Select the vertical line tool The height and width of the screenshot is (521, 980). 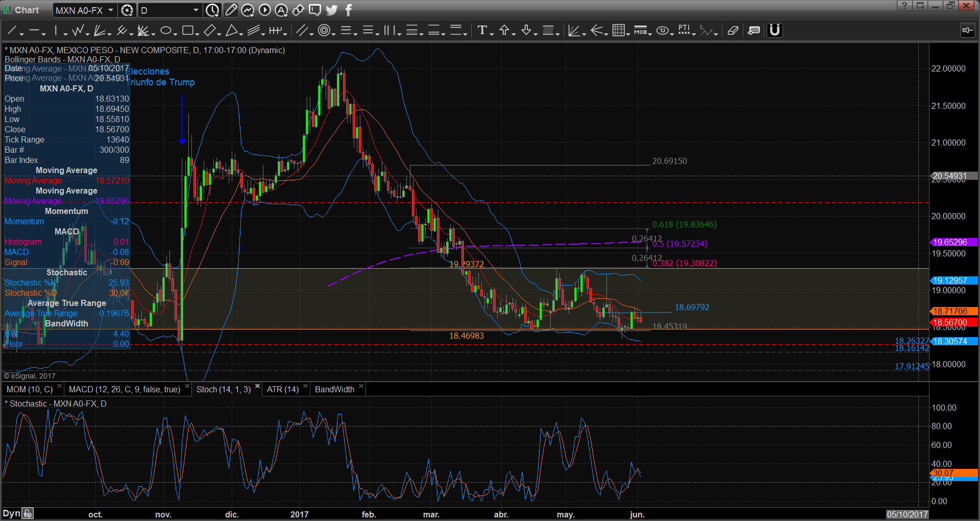pyautogui.click(x=56, y=31)
